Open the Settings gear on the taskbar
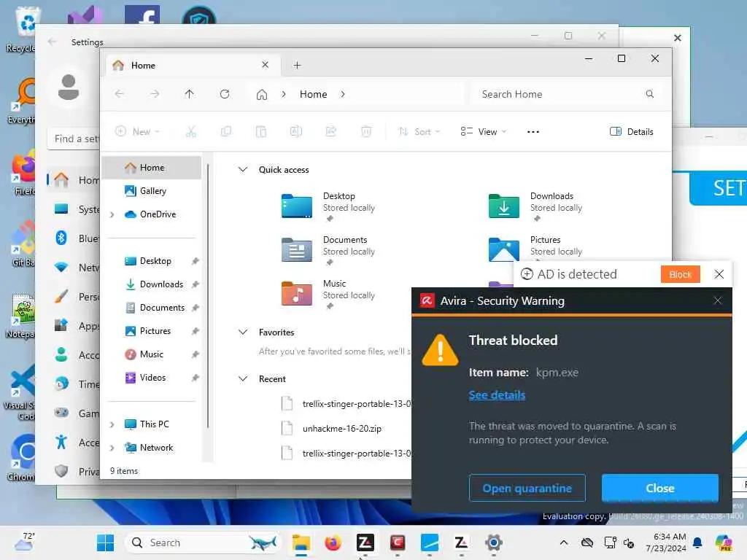 click(494, 542)
